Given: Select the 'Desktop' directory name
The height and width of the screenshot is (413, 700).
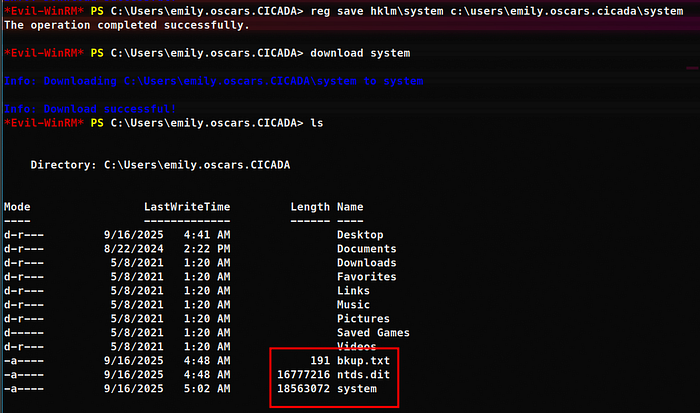Looking at the screenshot, I should click(x=360, y=235).
